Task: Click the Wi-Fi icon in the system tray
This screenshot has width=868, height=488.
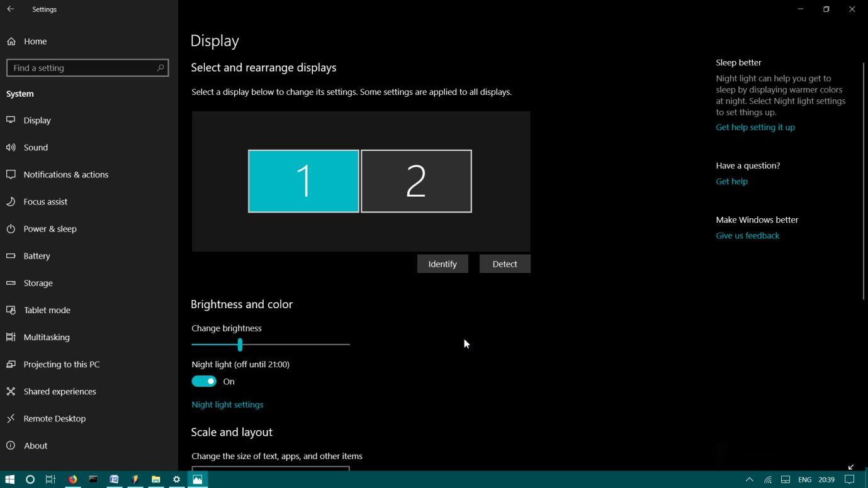Action: [x=767, y=479]
